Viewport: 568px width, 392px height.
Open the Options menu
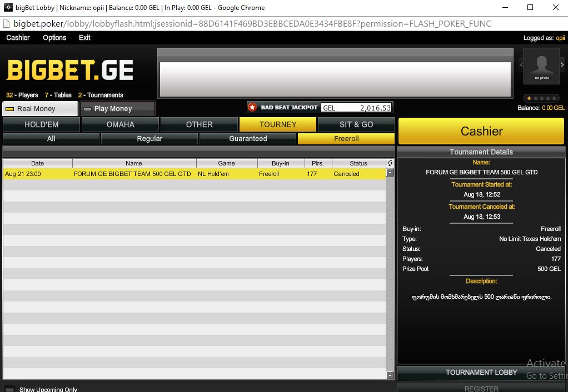54,38
